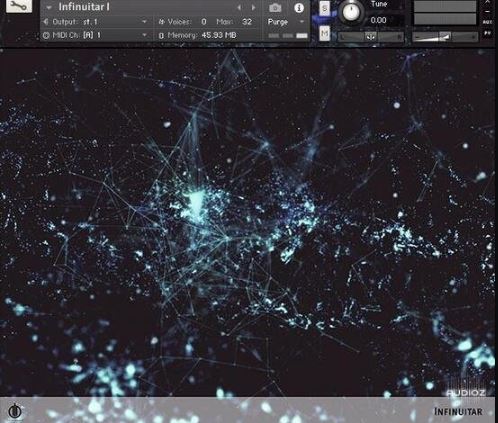Load the previous instrument with the left arrow
Viewport: 498px width, 423px height.
pyautogui.click(x=239, y=7)
